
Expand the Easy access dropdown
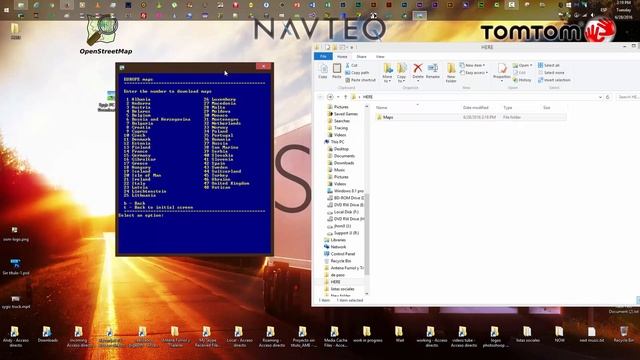point(474,73)
